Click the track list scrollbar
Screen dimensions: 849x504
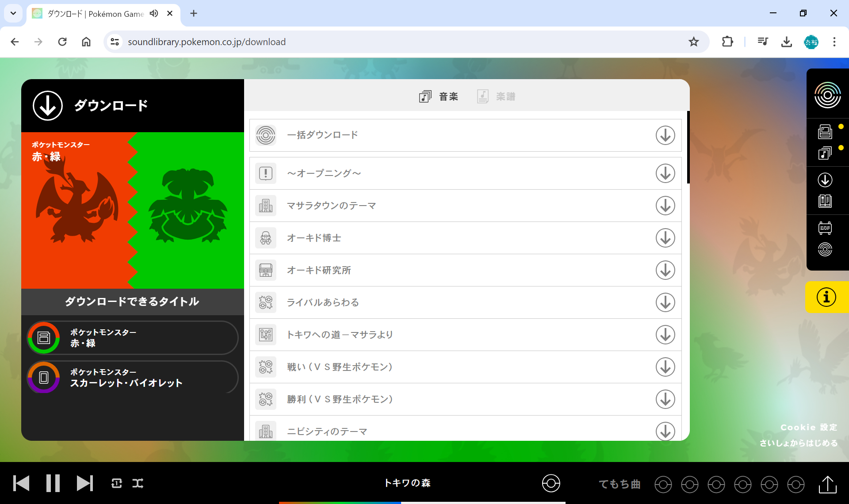[x=688, y=147]
